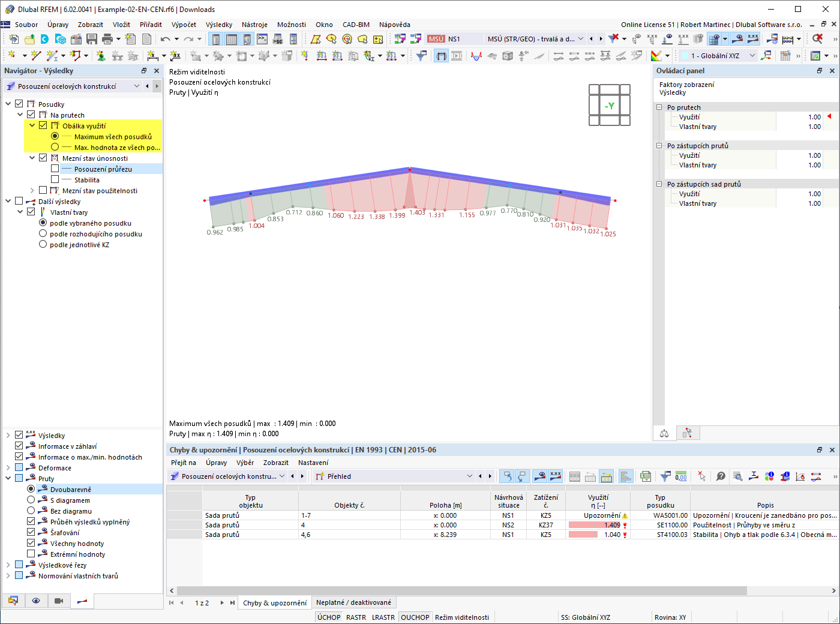Click the open model folder icon
The image size is (840, 624).
29,39
